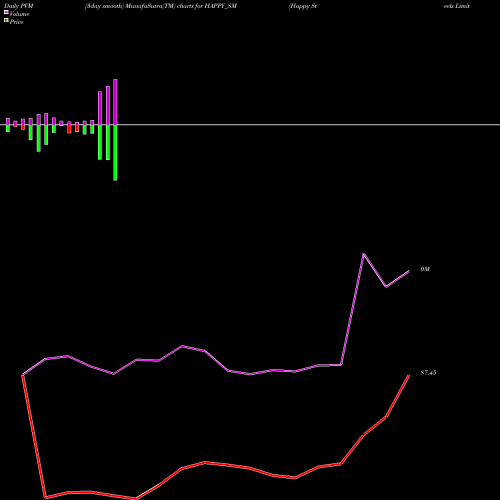Click the purple Volume legend swatch
Screen dimensions: 500x500
coord(6,12)
